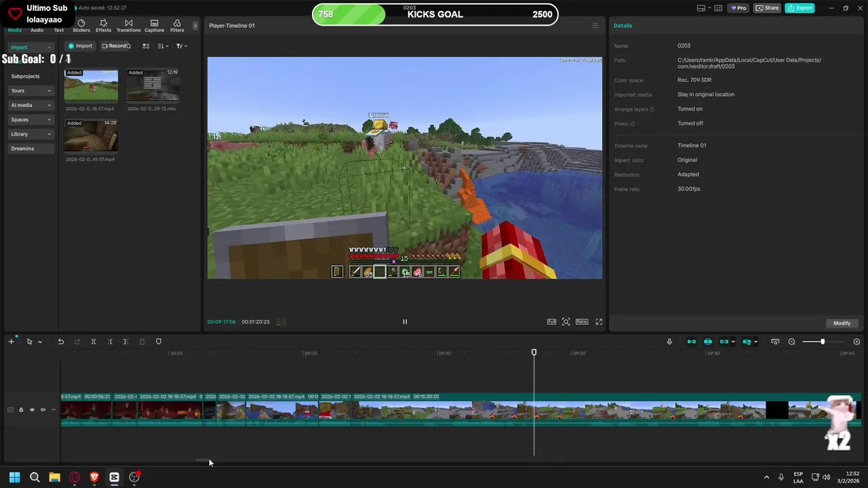The height and width of the screenshot is (488, 868).
Task: Toggle track visibility eye icon
Action: point(32,409)
